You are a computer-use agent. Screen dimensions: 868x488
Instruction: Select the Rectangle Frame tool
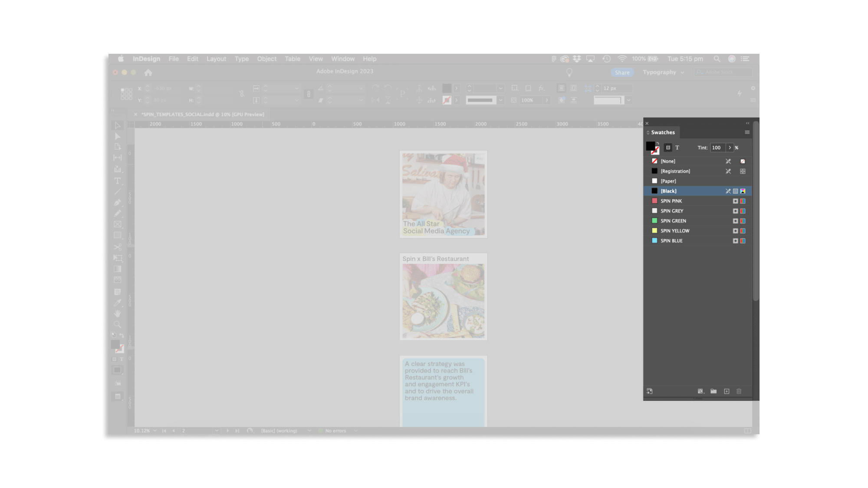(118, 224)
